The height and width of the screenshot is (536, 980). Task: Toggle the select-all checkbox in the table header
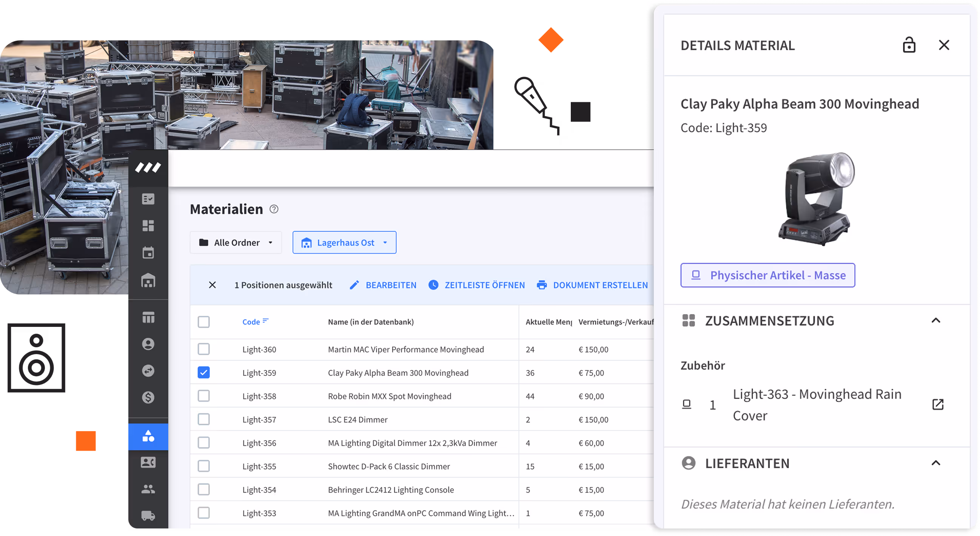tap(203, 322)
